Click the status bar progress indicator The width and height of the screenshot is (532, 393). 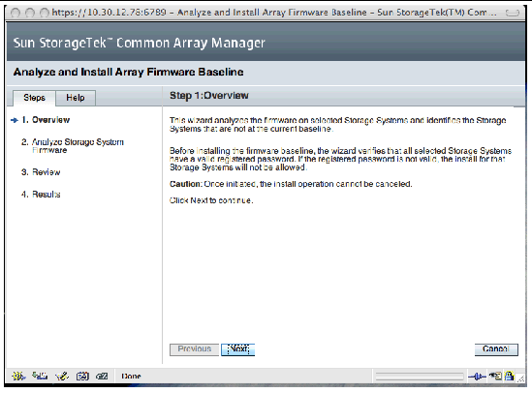[x=420, y=377]
